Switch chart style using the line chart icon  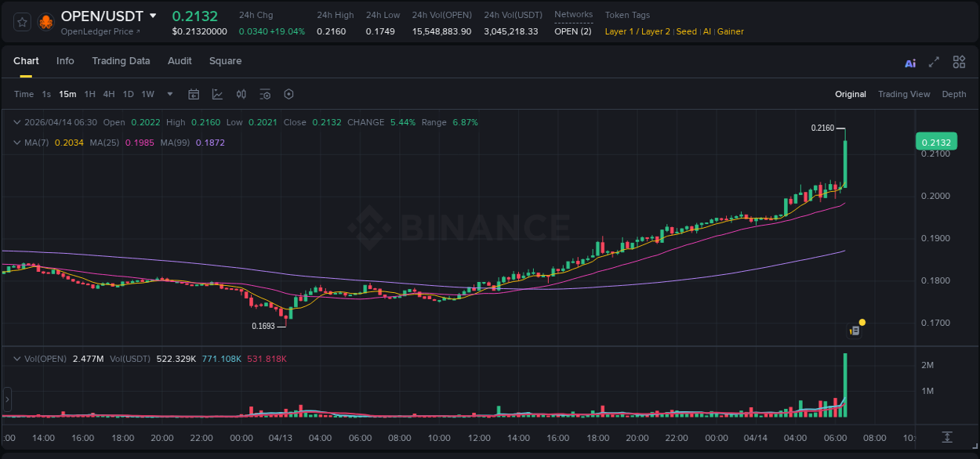(217, 94)
